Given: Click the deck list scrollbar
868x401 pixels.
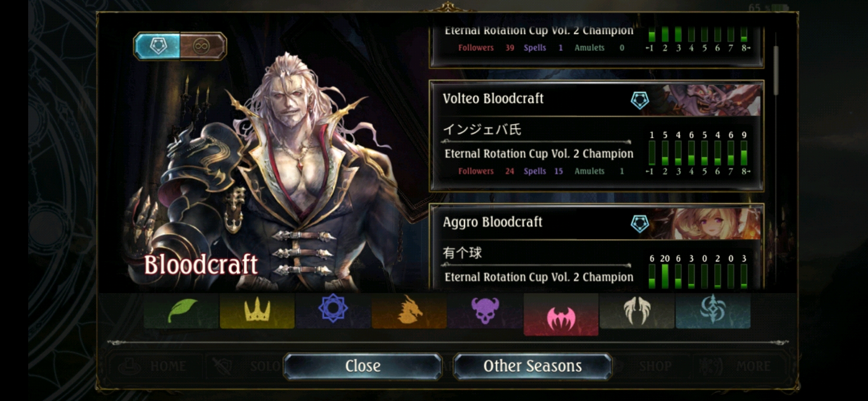Looking at the screenshot, I should tap(776, 70).
